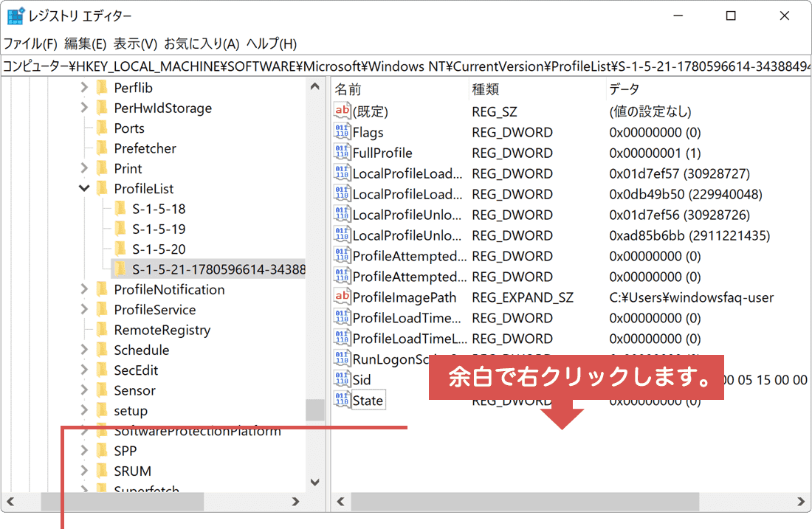Click the Flags DWORD value icon
Image resolution: width=812 pixels, height=529 pixels.
[343, 131]
